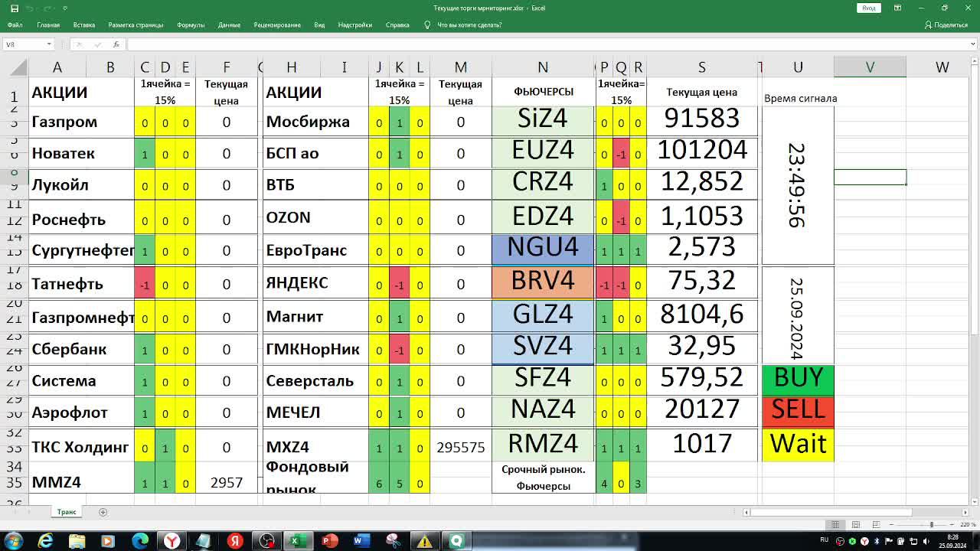
Task: Open File Explorer from the taskbar
Action: pyautogui.click(x=77, y=541)
